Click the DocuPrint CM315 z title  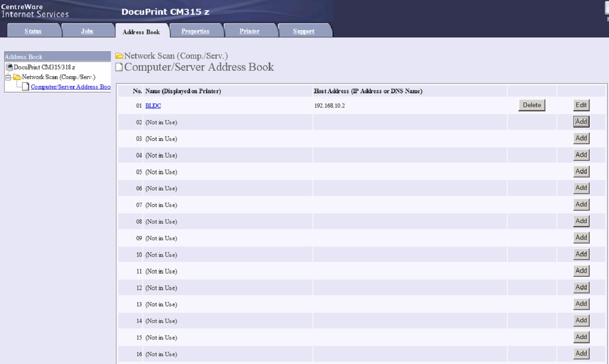[x=165, y=12]
